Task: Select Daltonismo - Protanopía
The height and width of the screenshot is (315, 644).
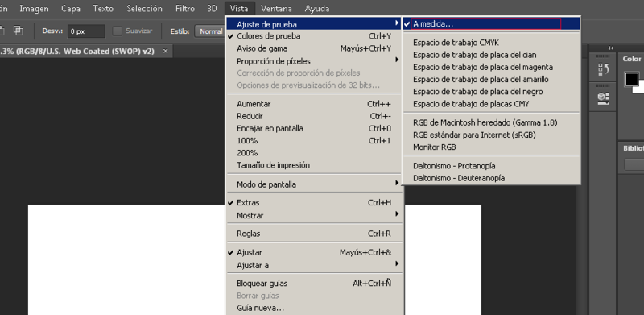Action: (x=492, y=166)
